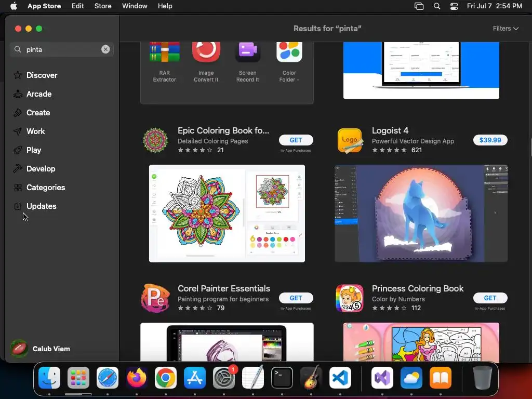Open Epic Coloring Book mandala app icon
The height and width of the screenshot is (399, 532).
(155, 140)
